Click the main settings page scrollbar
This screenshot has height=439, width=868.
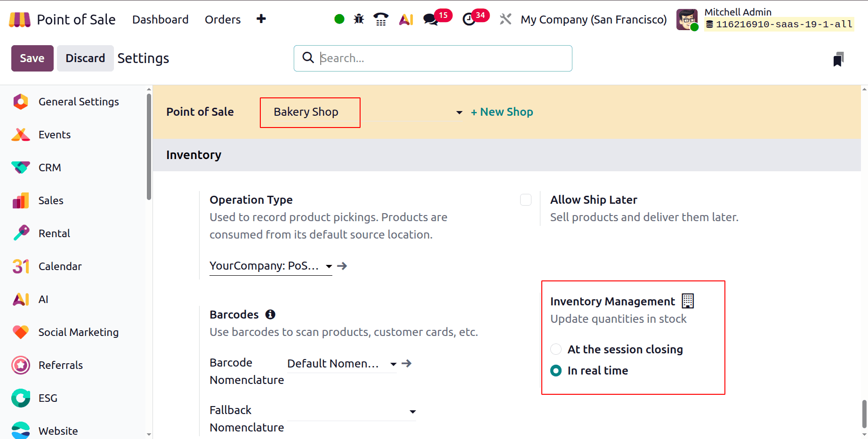pyautogui.click(x=864, y=414)
